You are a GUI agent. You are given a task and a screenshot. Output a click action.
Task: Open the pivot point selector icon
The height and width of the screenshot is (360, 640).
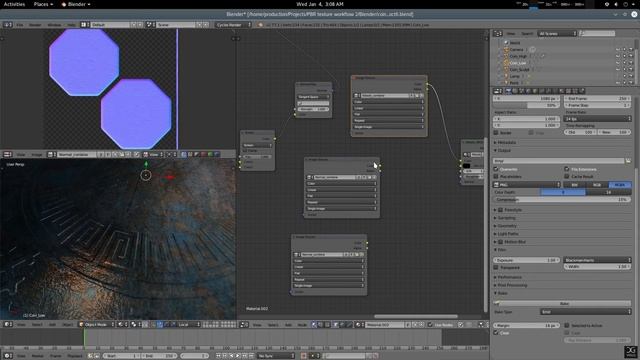coord(135,324)
